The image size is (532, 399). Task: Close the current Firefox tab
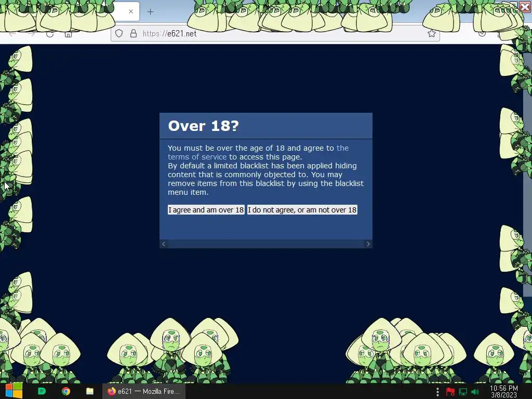[x=131, y=11]
